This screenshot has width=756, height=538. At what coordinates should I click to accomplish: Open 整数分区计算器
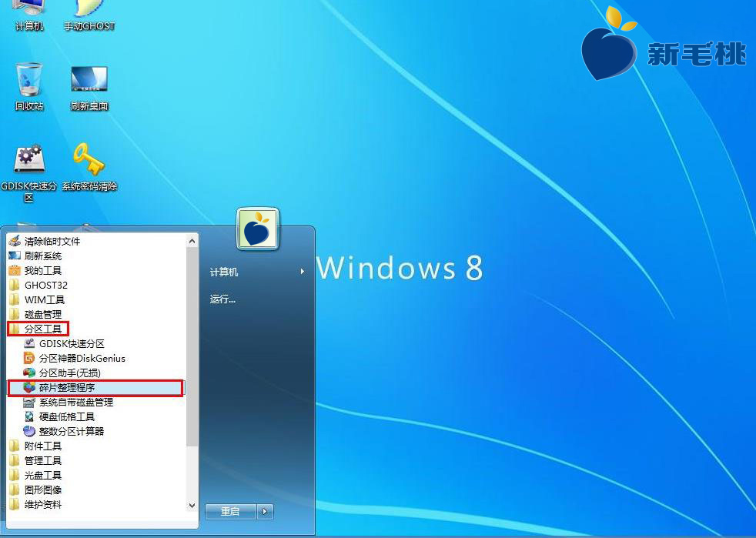pos(96,431)
